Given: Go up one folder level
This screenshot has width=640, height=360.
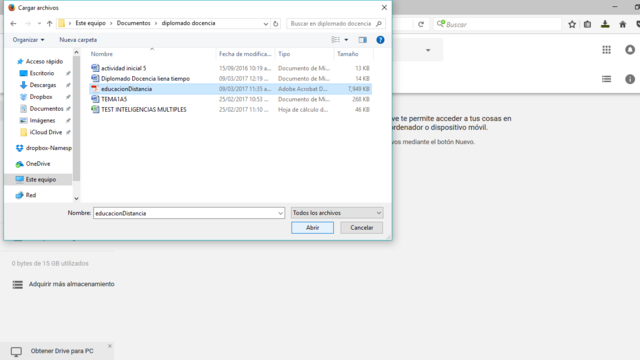Looking at the screenshot, I should [49, 24].
